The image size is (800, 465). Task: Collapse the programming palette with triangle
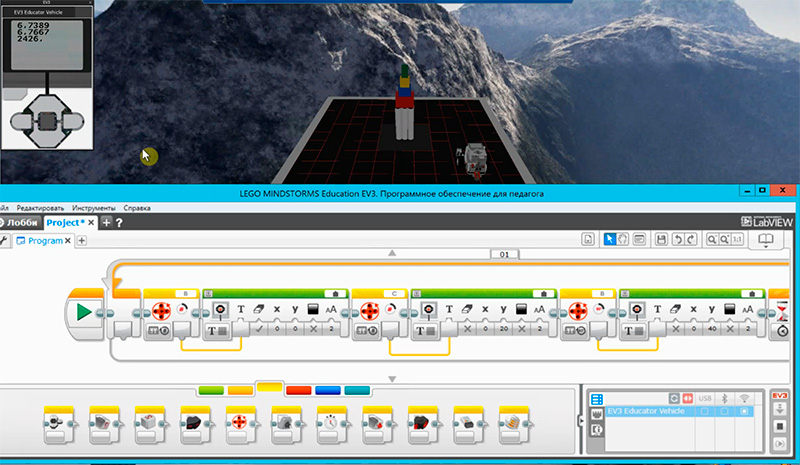tap(392, 379)
